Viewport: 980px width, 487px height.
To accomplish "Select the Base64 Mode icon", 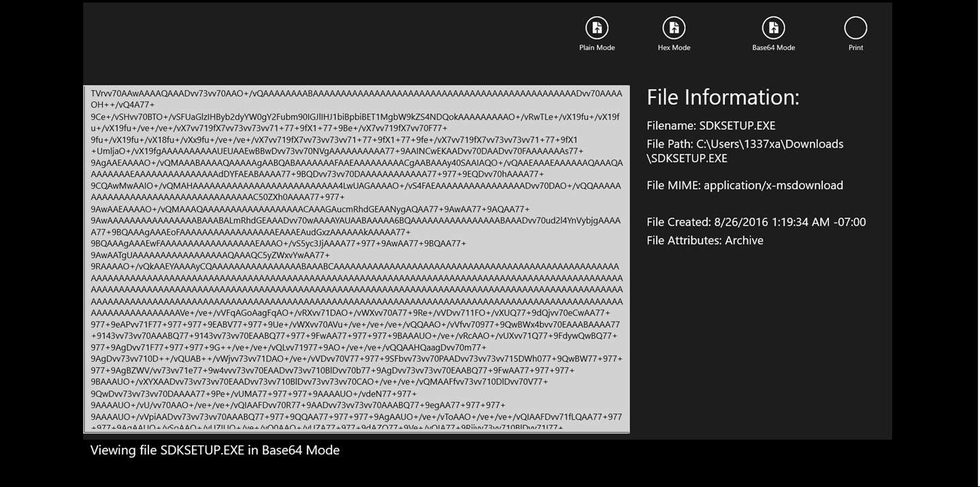I will (773, 28).
